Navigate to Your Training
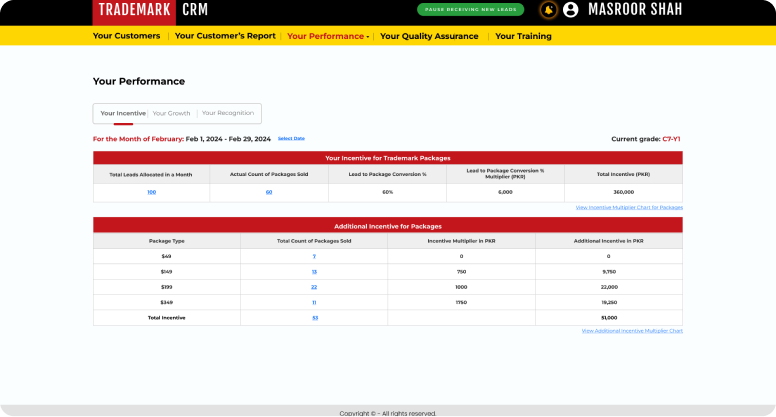 tap(523, 36)
